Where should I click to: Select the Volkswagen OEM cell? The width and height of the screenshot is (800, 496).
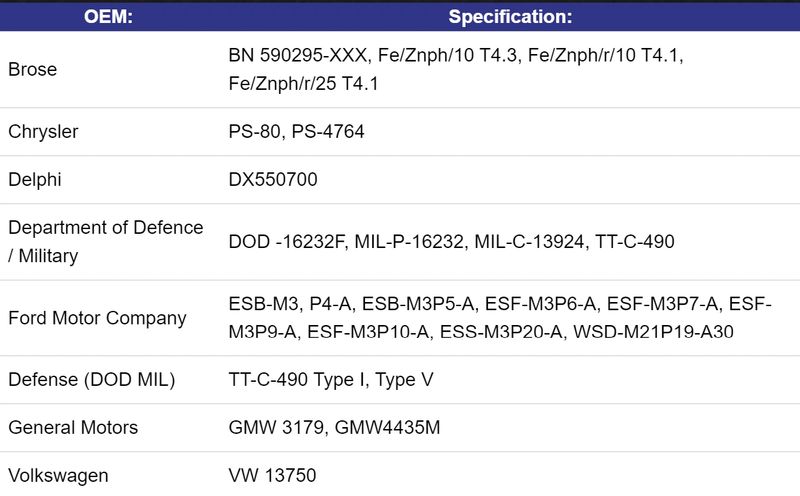tap(58, 476)
